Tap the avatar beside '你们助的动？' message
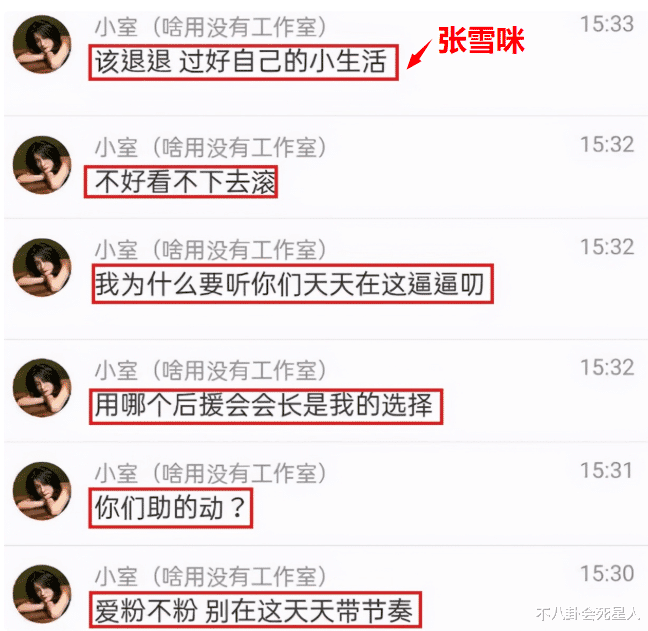This screenshot has height=631, width=648. point(42,491)
